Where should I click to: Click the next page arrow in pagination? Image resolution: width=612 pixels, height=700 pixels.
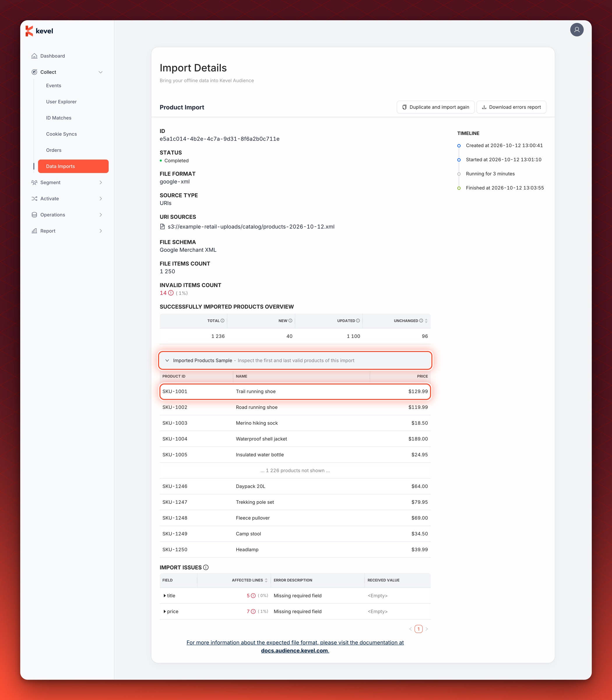(427, 629)
